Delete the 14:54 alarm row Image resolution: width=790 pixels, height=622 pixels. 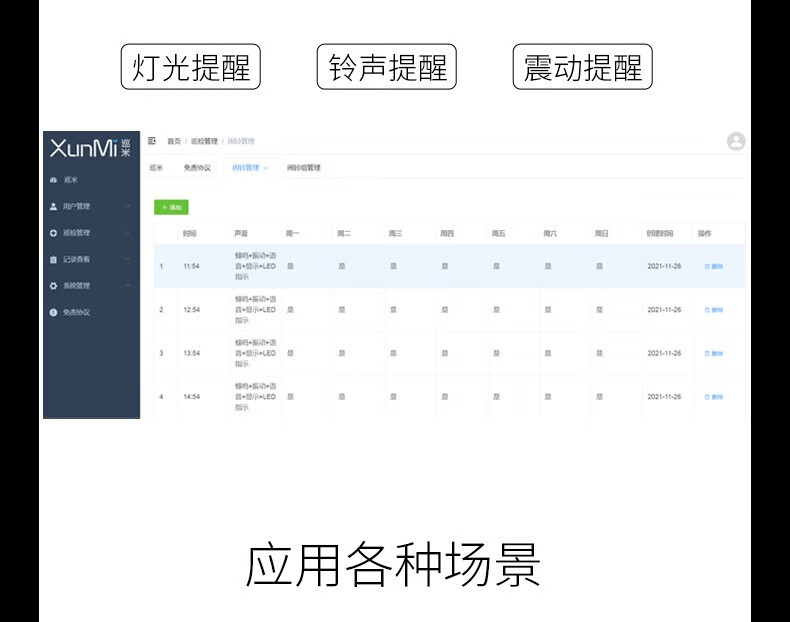tap(714, 397)
